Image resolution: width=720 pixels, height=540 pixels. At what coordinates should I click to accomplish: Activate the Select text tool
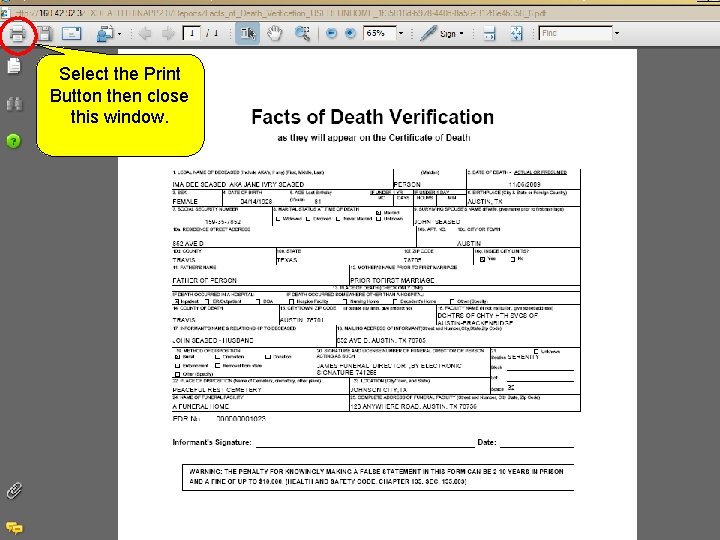(x=248, y=34)
